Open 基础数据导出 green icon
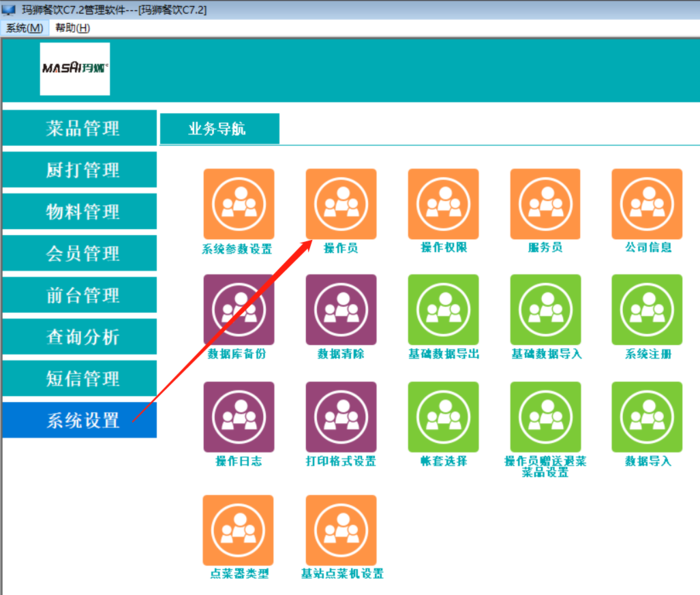This screenshot has height=595, width=700. [443, 310]
